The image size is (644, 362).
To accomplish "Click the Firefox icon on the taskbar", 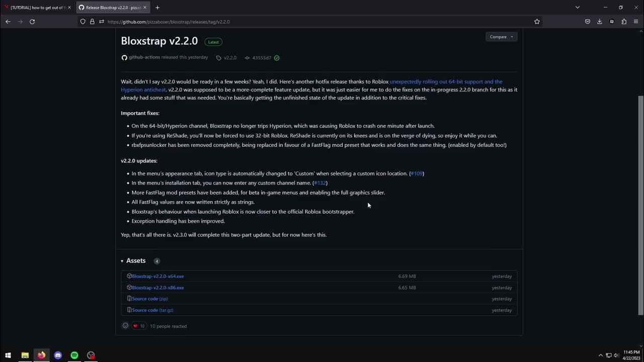I will tap(41, 355).
